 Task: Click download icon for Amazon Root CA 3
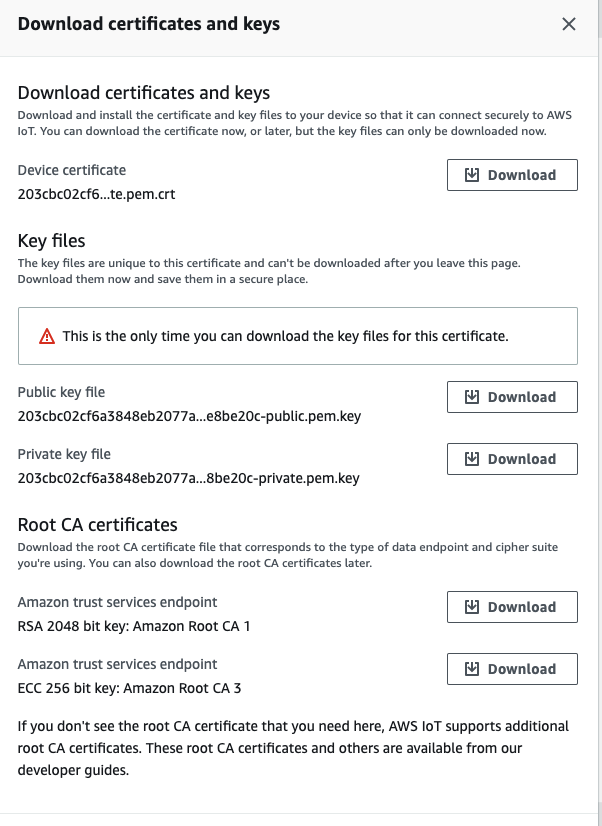click(x=472, y=669)
